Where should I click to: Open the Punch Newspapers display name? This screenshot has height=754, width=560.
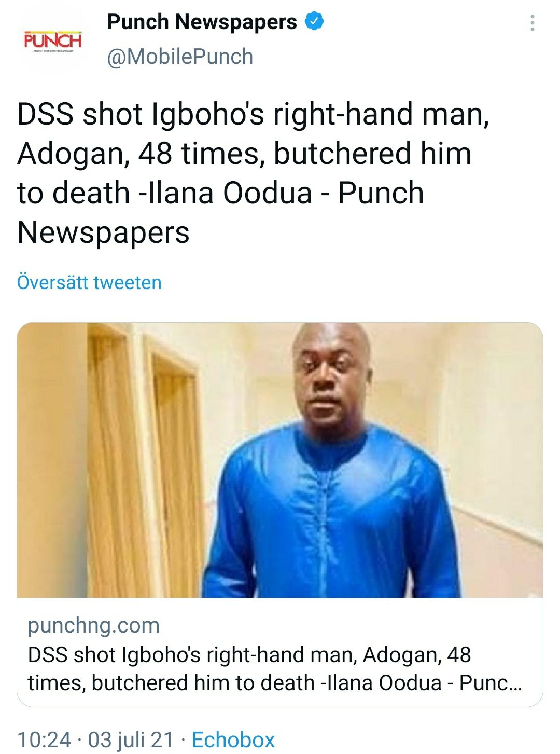(202, 22)
